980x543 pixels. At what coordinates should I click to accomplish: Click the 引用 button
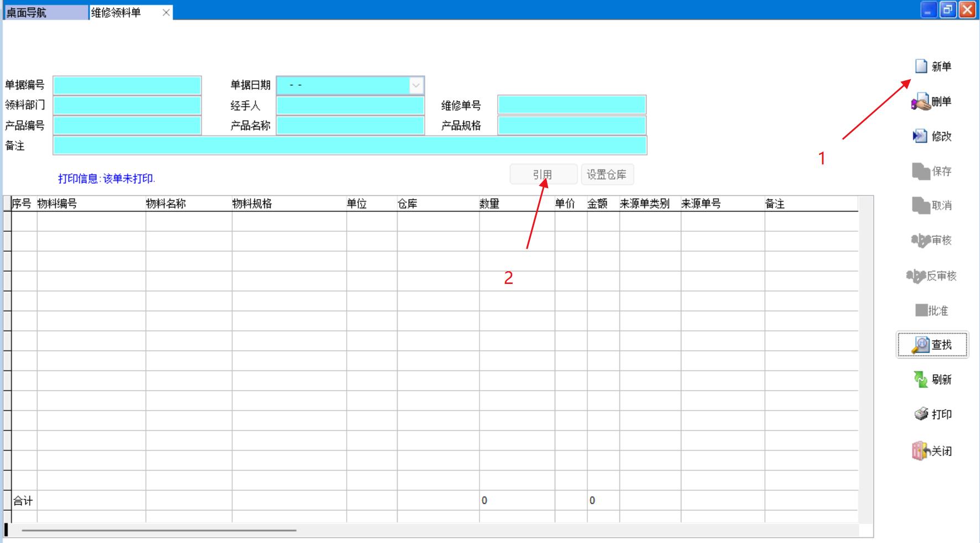click(x=543, y=175)
